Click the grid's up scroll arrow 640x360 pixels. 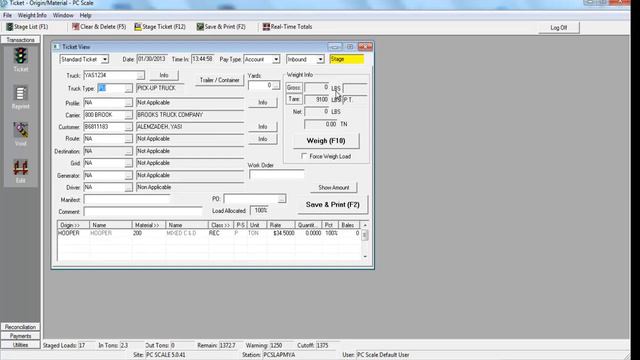[x=365, y=225]
